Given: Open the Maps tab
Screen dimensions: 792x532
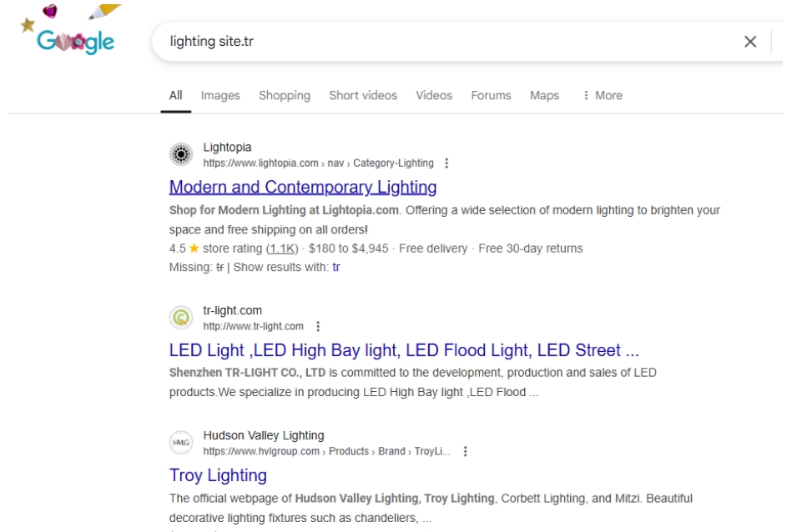Looking at the screenshot, I should pos(544,95).
